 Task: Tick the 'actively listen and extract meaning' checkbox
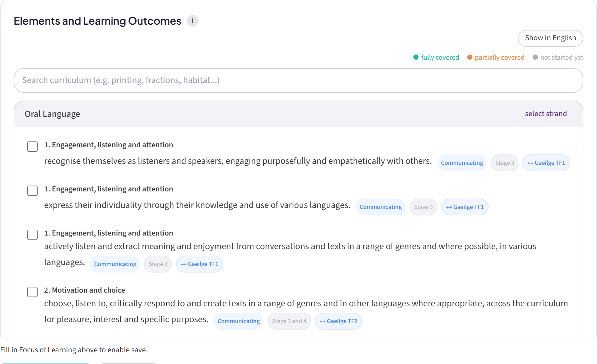click(32, 235)
